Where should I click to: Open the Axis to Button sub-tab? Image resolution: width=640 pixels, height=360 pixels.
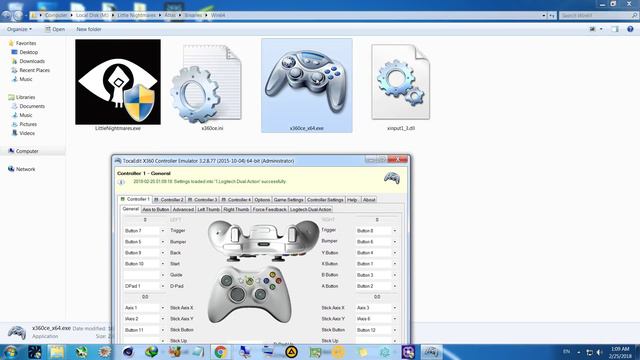[x=156, y=209]
